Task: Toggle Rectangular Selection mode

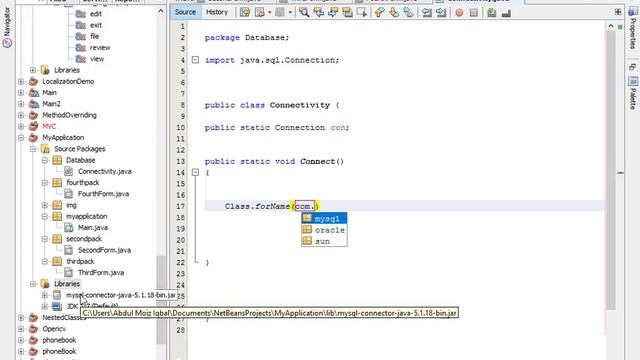Action: 362,12
